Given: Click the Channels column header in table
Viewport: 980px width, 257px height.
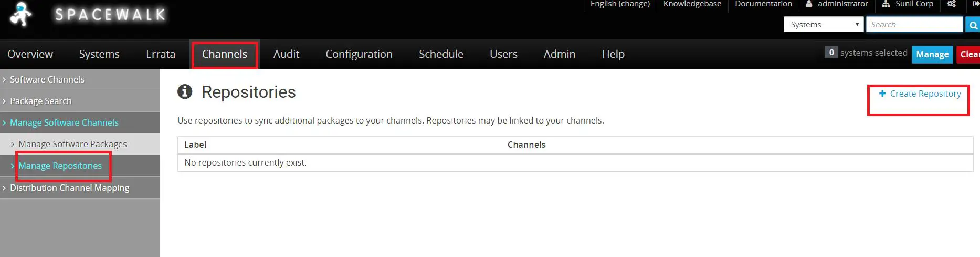Looking at the screenshot, I should point(526,145).
